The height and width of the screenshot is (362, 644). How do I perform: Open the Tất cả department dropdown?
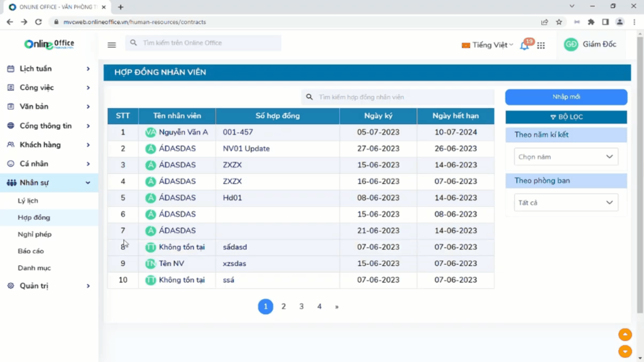(x=566, y=203)
